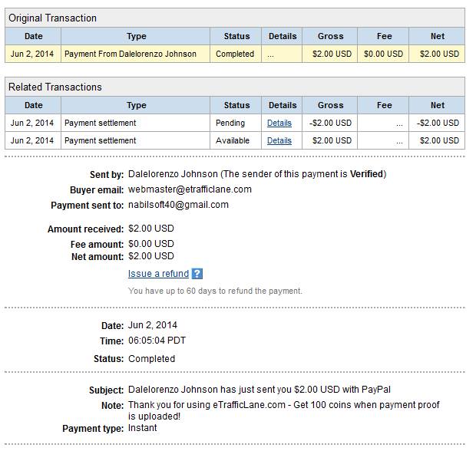Click Date column header in Related Transactions
The width and height of the screenshot is (476, 451).
point(33,105)
